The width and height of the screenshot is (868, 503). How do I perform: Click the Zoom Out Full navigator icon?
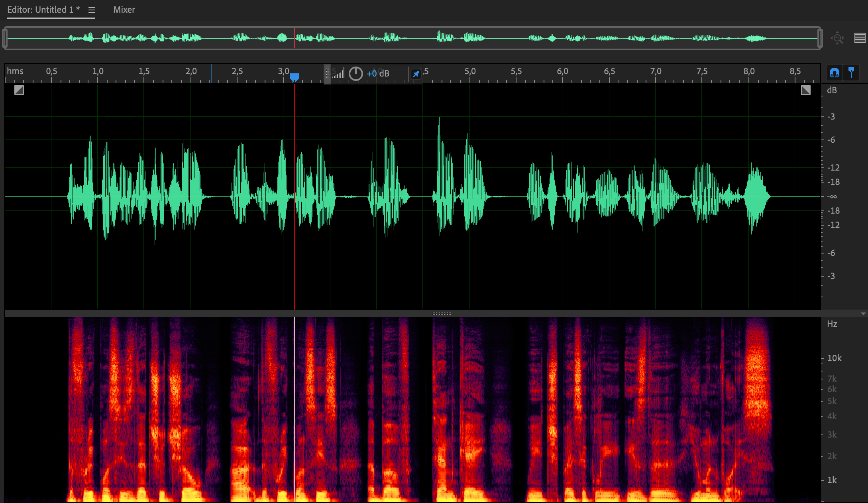click(x=837, y=38)
